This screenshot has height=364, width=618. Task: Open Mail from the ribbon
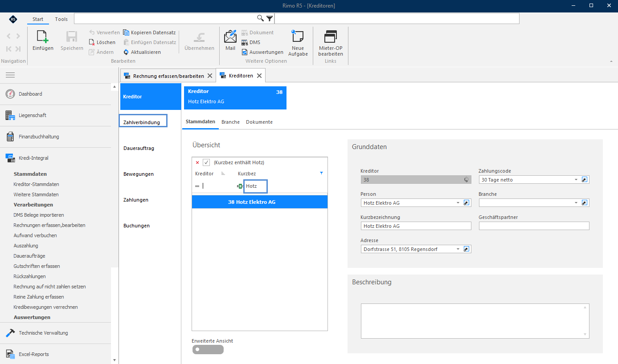click(230, 40)
